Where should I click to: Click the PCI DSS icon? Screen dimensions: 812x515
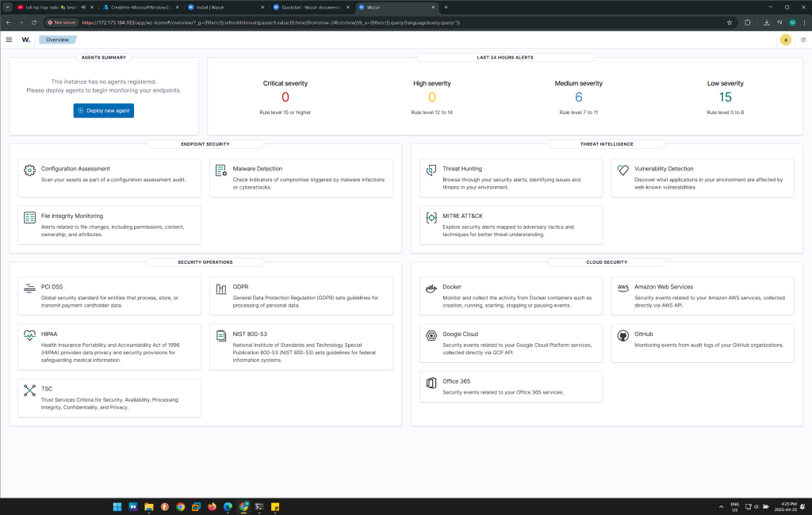(x=29, y=288)
